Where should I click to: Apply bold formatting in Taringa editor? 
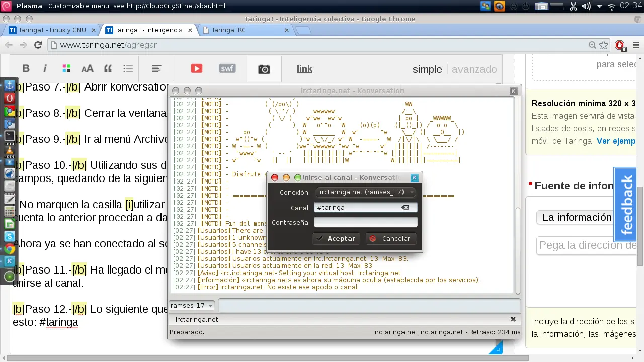pos(26,69)
